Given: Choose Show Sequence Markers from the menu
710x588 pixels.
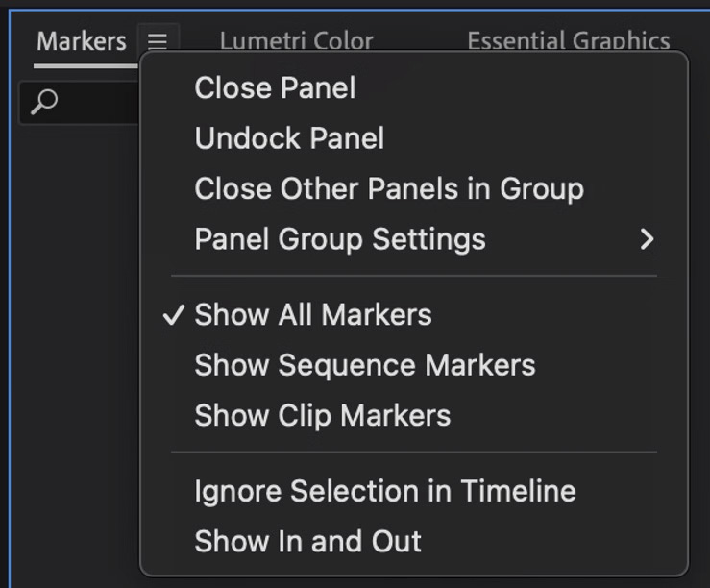Looking at the screenshot, I should (364, 365).
